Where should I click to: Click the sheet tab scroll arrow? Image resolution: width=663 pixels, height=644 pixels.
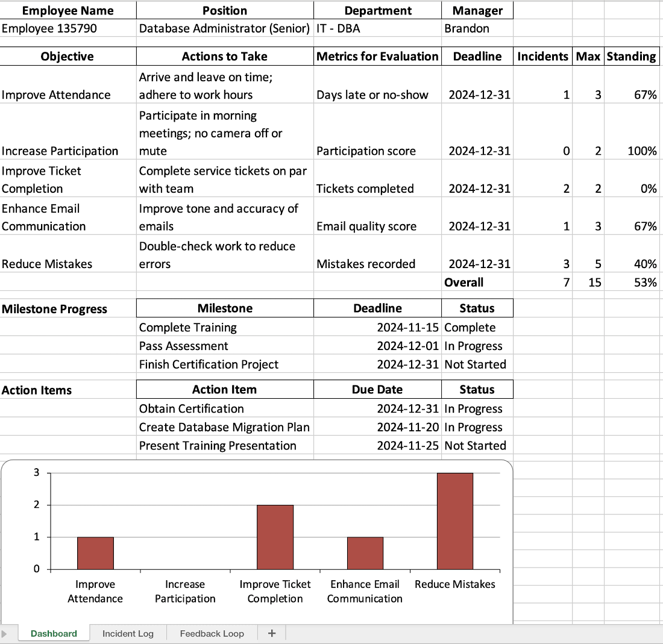(x=4, y=633)
